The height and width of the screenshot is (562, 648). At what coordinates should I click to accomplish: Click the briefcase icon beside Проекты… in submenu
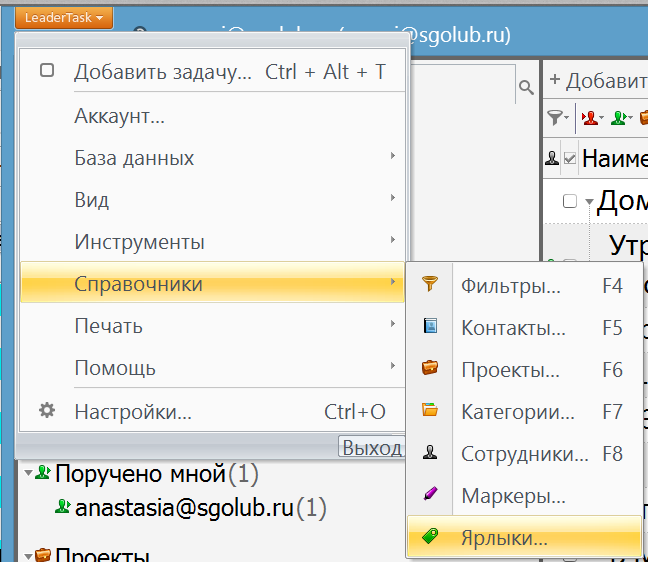[x=430, y=369]
